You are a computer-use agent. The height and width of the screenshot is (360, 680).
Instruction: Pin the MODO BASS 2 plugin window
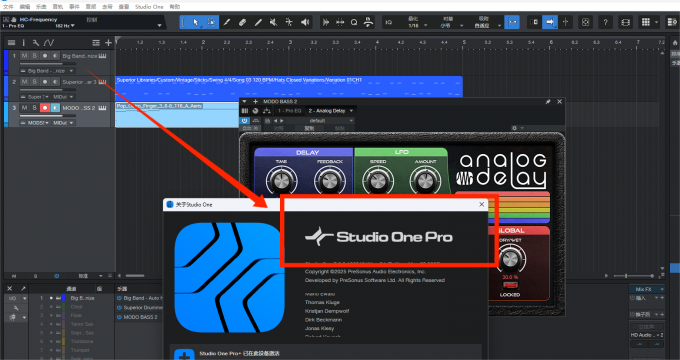[548, 101]
